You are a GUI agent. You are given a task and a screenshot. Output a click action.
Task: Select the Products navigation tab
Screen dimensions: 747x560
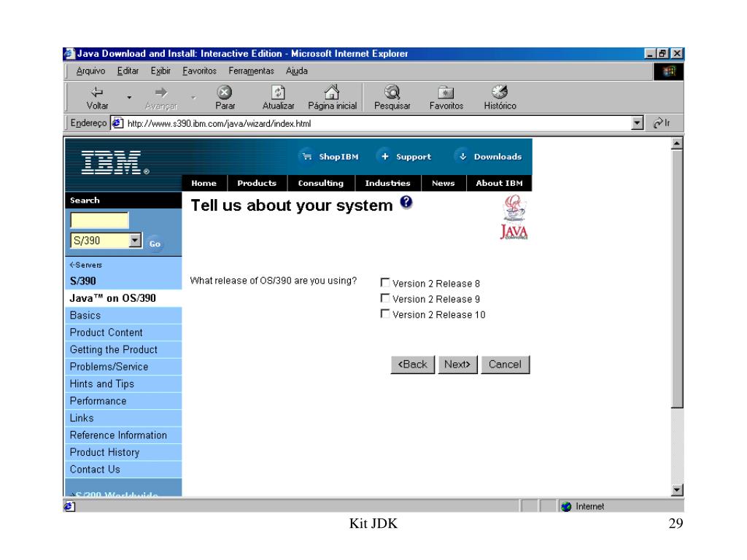[257, 183]
